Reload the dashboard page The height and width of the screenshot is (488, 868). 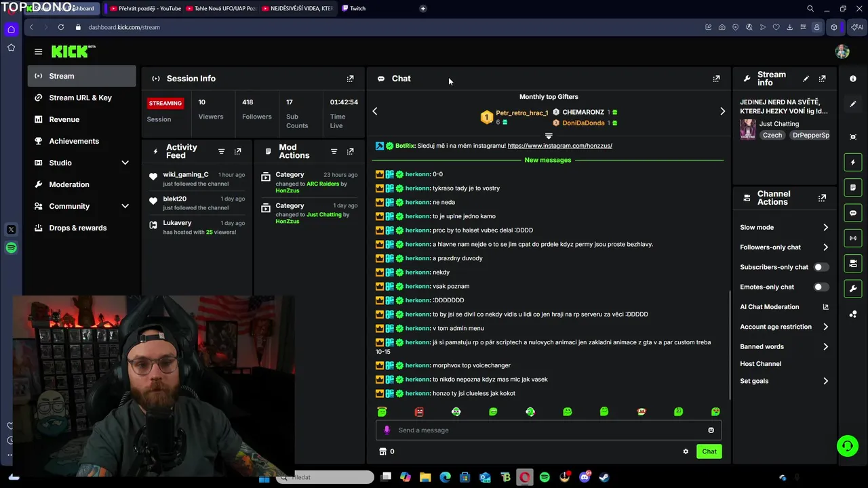(61, 27)
